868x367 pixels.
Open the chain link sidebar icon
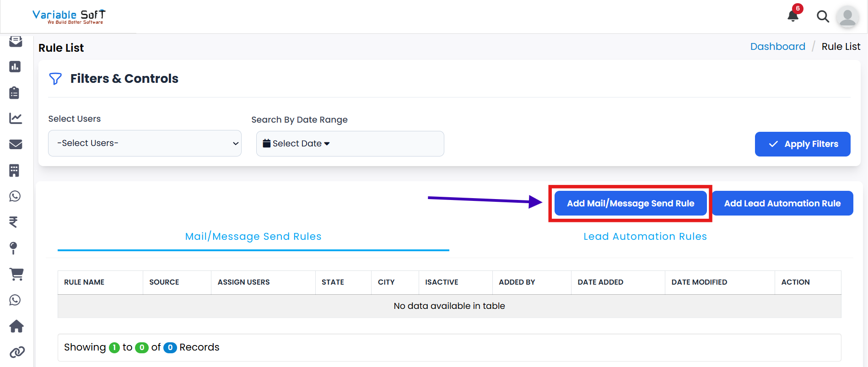pos(17,352)
